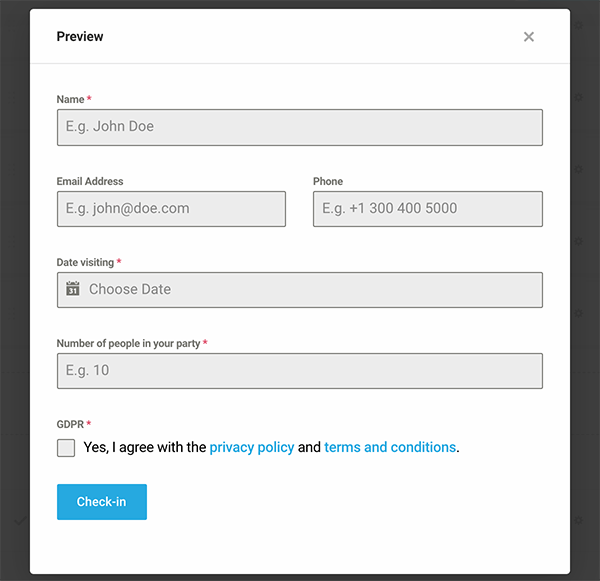Click into the Email Address text box

click(171, 209)
